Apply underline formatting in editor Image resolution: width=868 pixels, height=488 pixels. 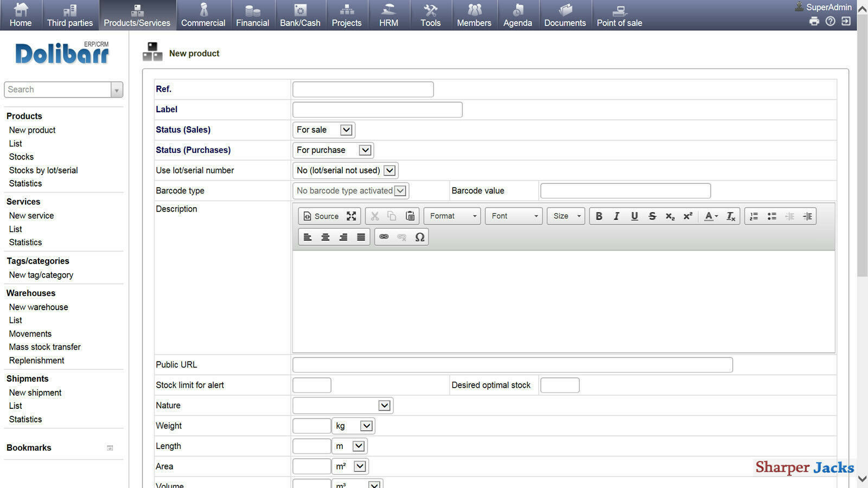tap(634, 216)
